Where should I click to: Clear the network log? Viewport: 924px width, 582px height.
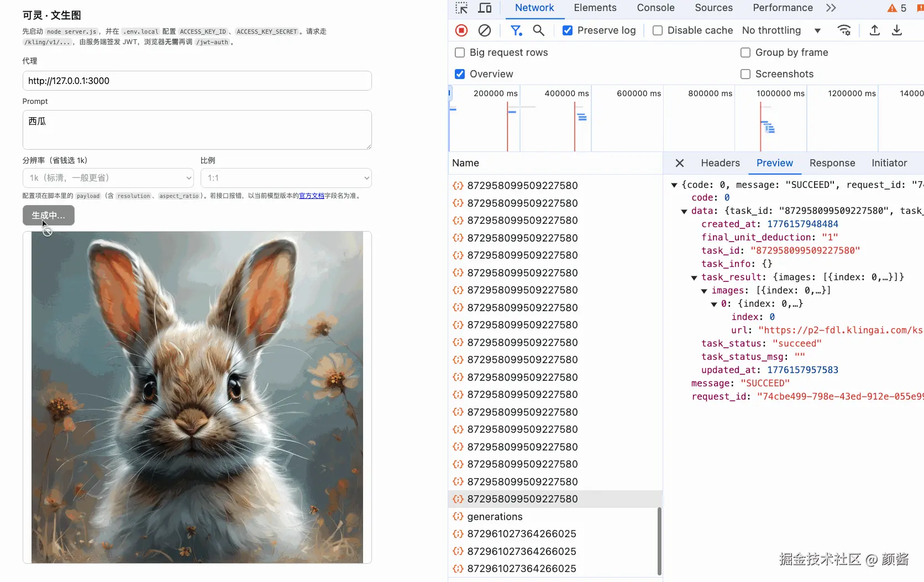tap(485, 30)
